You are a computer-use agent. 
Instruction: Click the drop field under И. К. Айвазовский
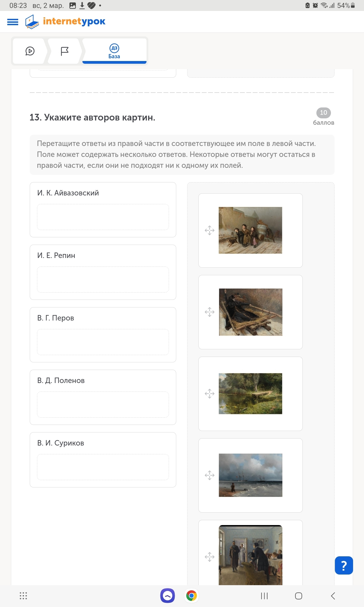pyautogui.click(x=103, y=217)
